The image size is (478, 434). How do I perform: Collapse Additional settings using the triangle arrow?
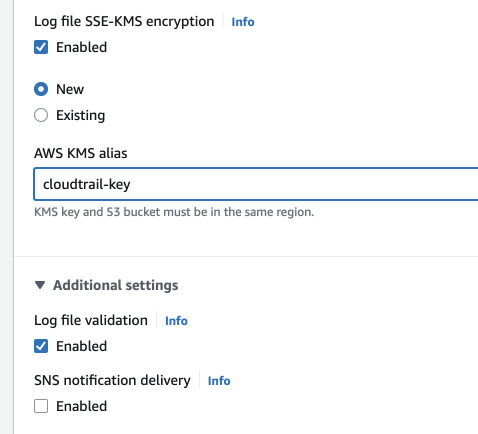point(40,285)
